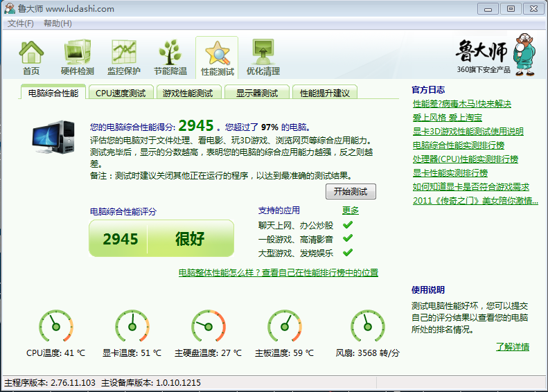Switch to CPU速度测试 tab
The image size is (548, 392).
tap(121, 93)
